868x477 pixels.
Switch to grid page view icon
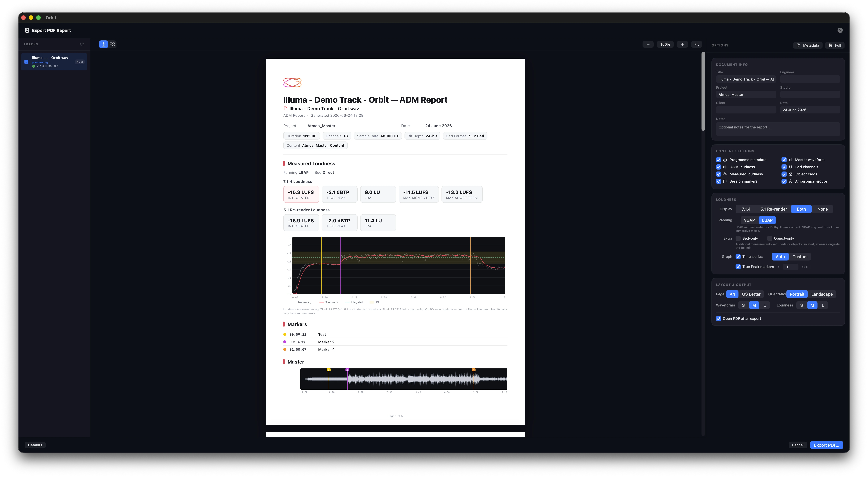112,44
